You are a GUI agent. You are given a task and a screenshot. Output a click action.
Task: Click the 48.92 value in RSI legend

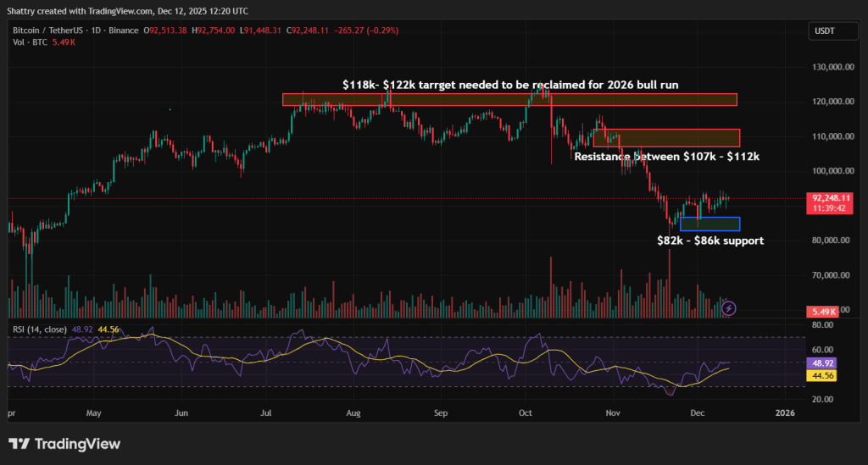82,329
